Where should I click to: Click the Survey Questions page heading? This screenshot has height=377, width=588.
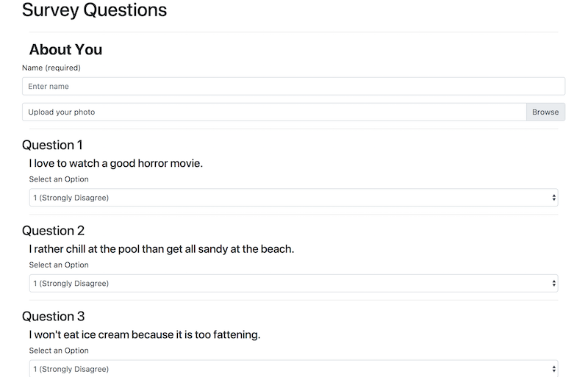(95, 10)
